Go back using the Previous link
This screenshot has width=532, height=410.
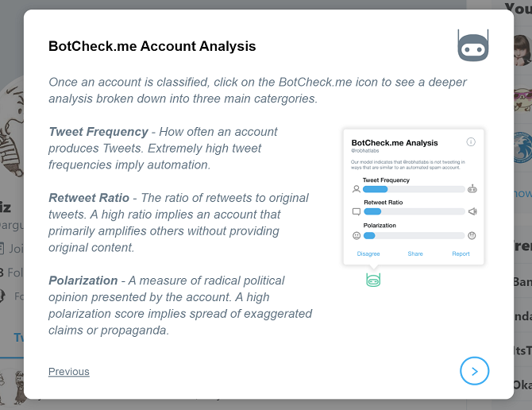pos(69,371)
